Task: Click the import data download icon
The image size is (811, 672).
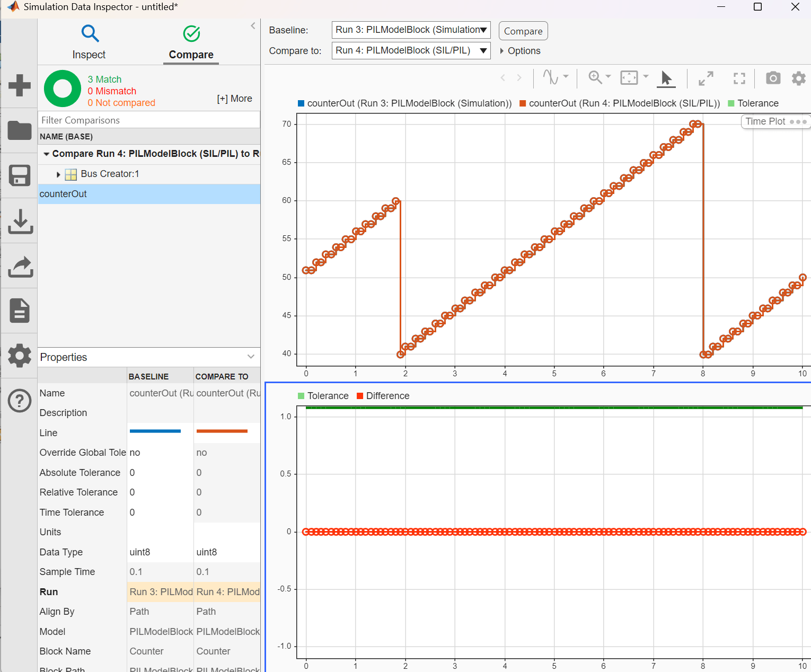Action: (x=20, y=221)
